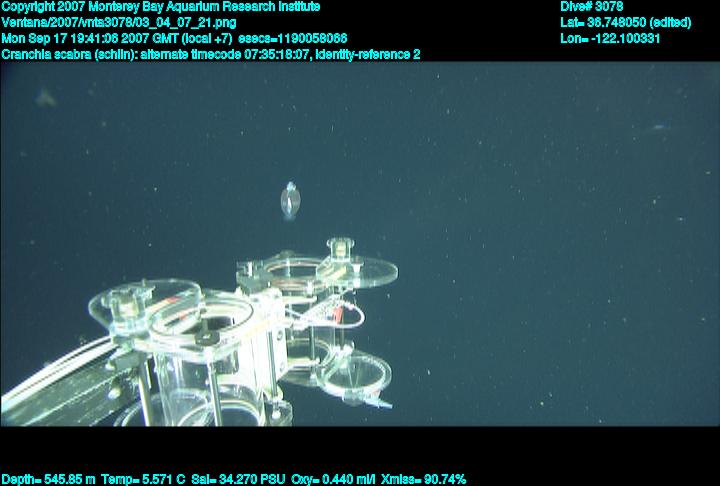Click the Dive# 3078 label
The width and height of the screenshot is (720, 486).
coord(592,7)
